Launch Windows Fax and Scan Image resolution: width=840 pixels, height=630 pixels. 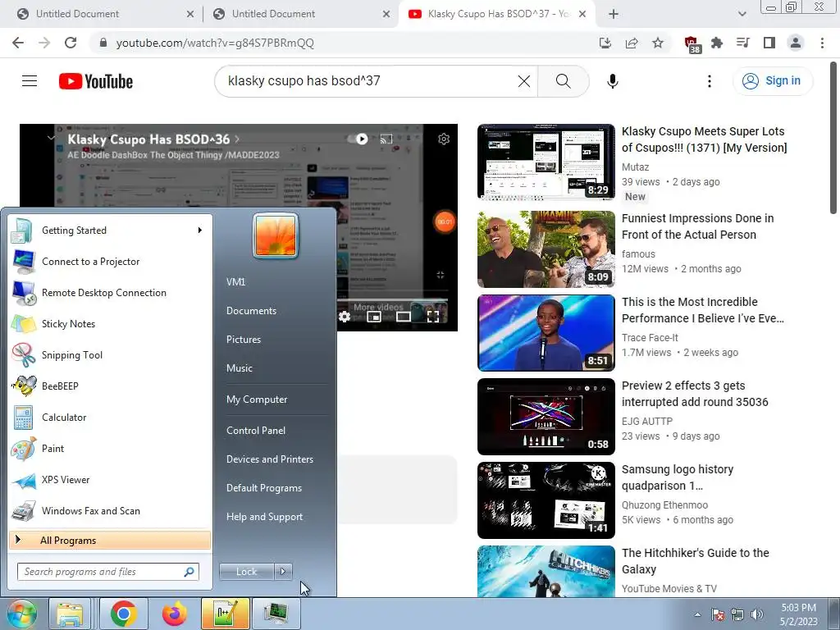point(110,510)
